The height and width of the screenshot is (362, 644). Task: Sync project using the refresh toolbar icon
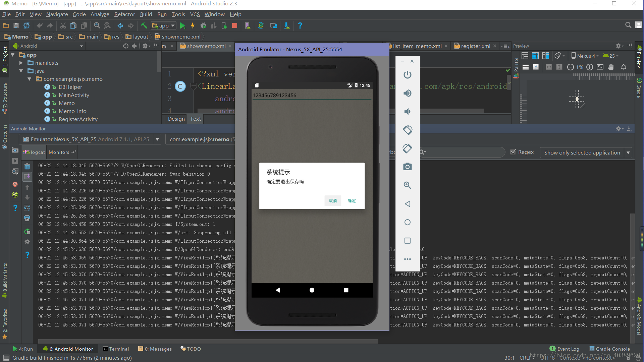[x=26, y=26]
